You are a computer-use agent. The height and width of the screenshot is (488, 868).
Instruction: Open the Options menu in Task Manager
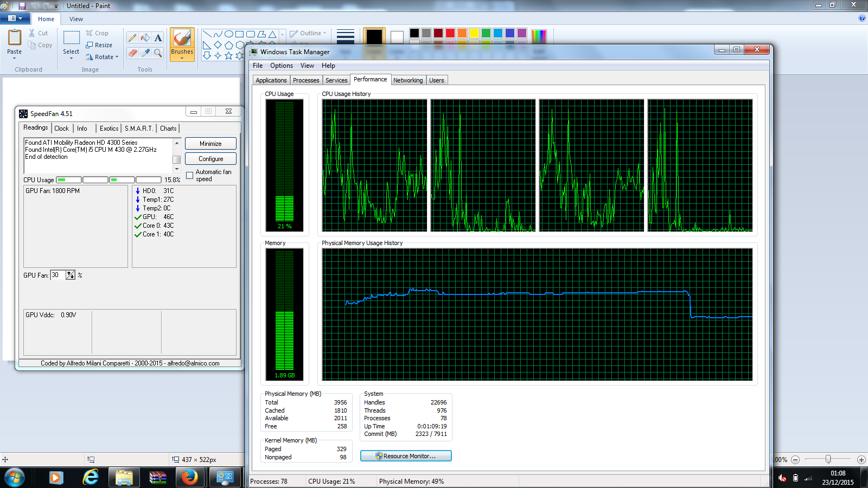[282, 66]
